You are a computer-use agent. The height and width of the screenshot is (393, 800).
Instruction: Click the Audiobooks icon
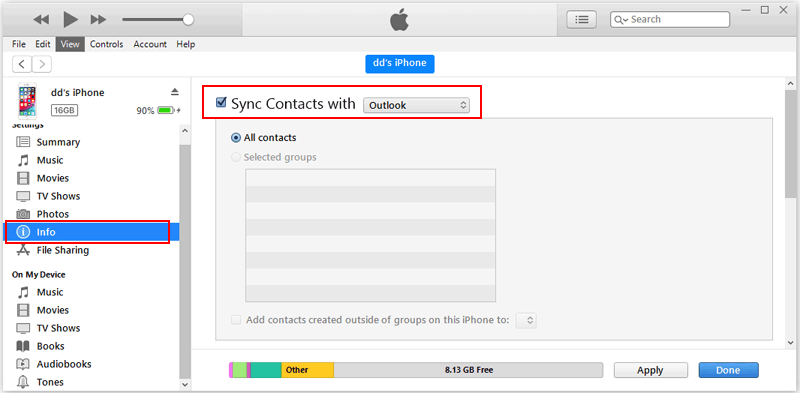[x=23, y=364]
